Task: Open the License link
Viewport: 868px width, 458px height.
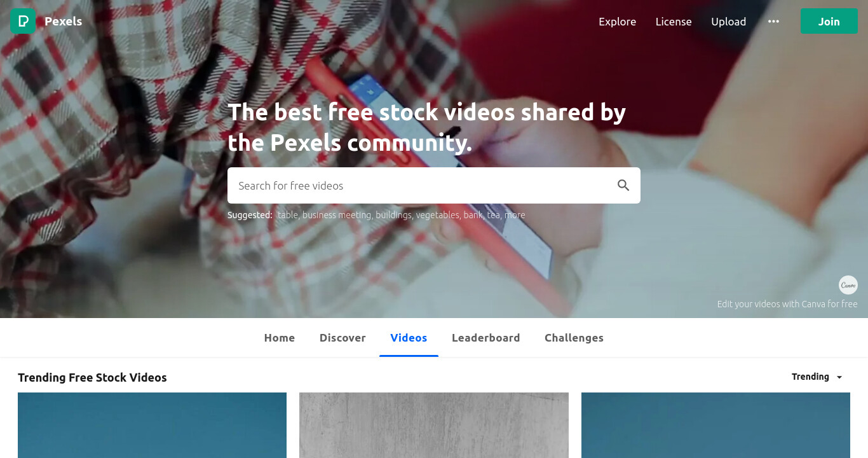Action: (x=674, y=22)
